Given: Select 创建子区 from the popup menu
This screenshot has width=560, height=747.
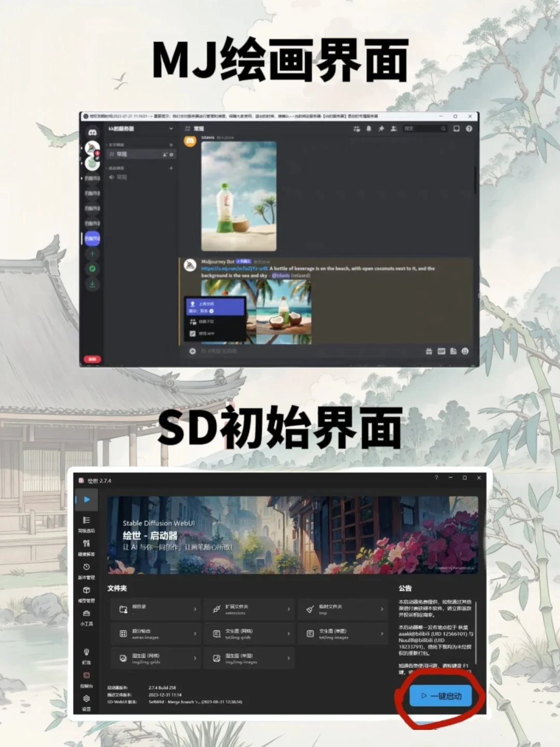Looking at the screenshot, I should coord(207,322).
